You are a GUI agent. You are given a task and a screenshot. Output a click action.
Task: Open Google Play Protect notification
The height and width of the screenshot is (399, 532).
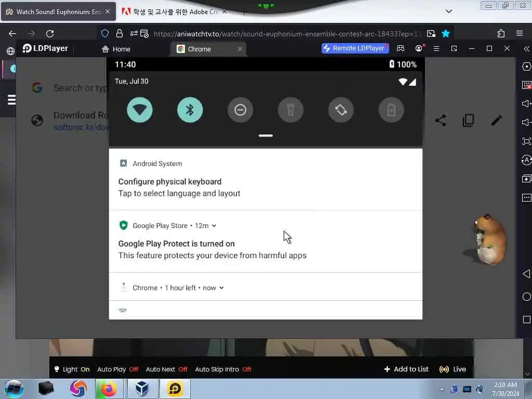(265, 242)
